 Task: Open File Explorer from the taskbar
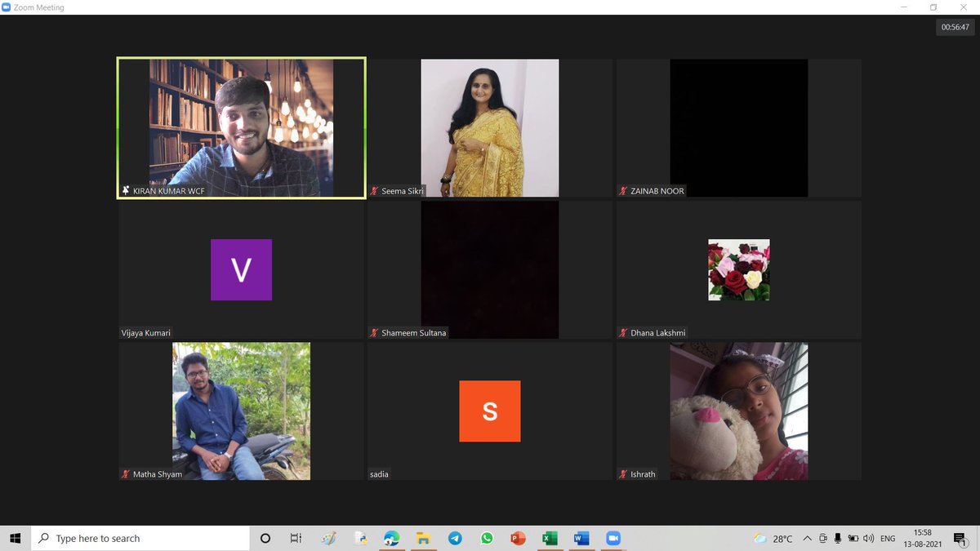[x=423, y=538]
